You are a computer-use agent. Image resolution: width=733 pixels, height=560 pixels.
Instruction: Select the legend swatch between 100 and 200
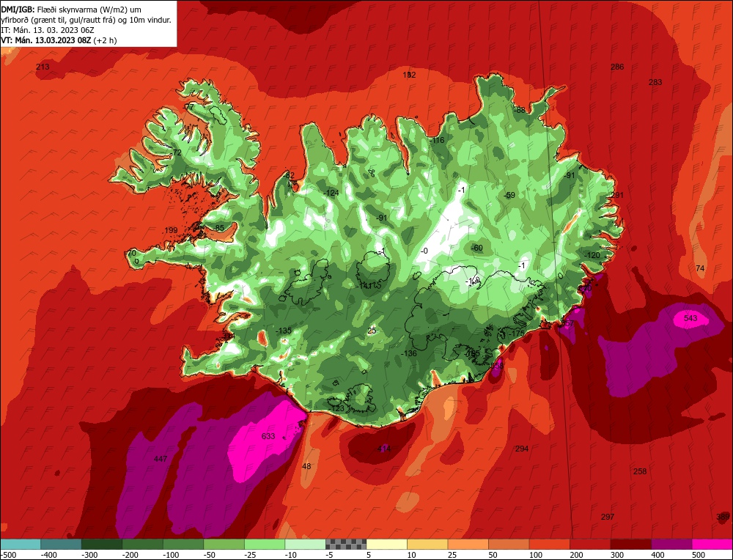click(x=550, y=544)
